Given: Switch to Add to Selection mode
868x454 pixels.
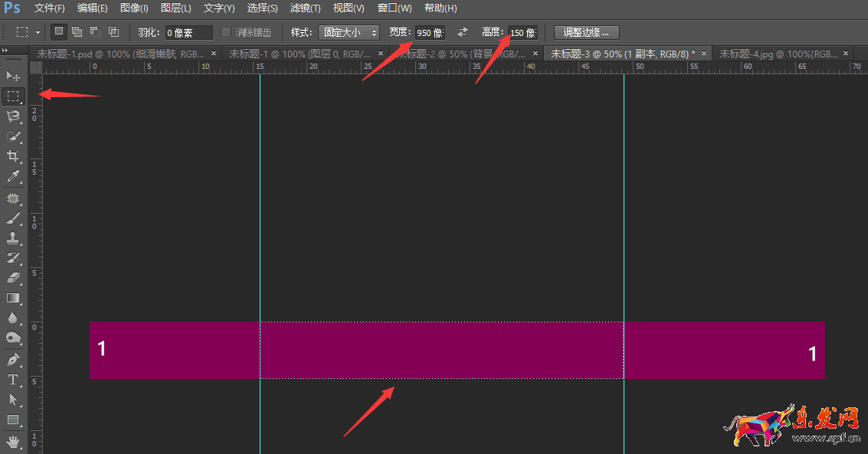Looking at the screenshot, I should click(x=77, y=32).
